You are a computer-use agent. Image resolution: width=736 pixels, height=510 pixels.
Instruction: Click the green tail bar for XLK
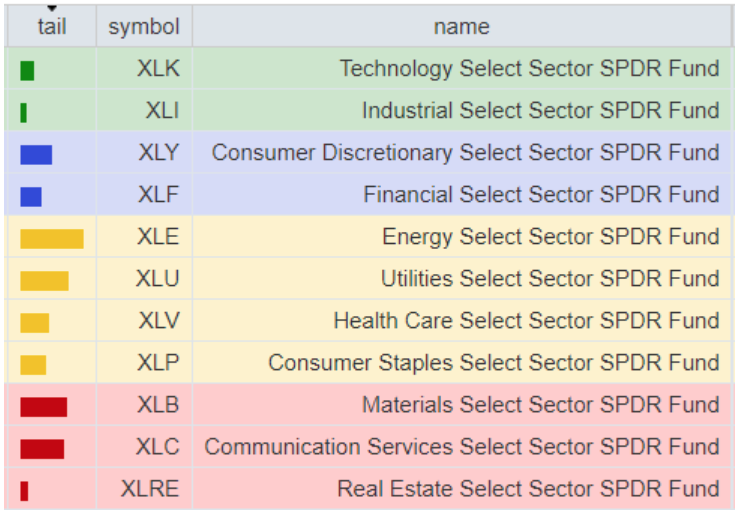click(27, 70)
